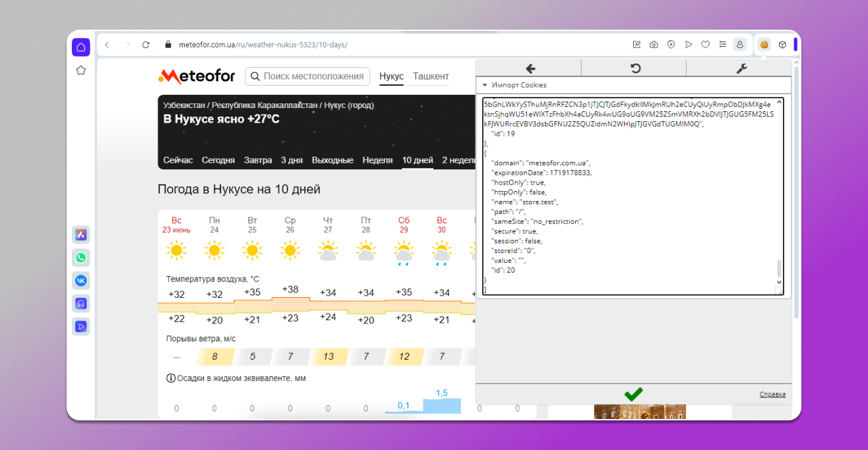Open WhatsApp from the browser sidebar
Image resolution: width=868 pixels, height=450 pixels.
pyautogui.click(x=81, y=258)
